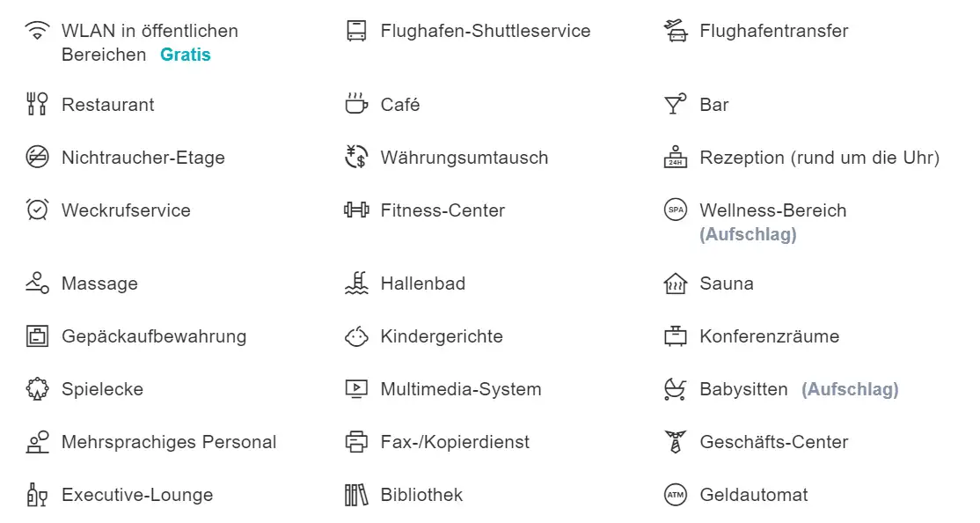Click the Geldautomat ATM icon
The height and width of the screenshot is (523, 980).
(x=675, y=495)
